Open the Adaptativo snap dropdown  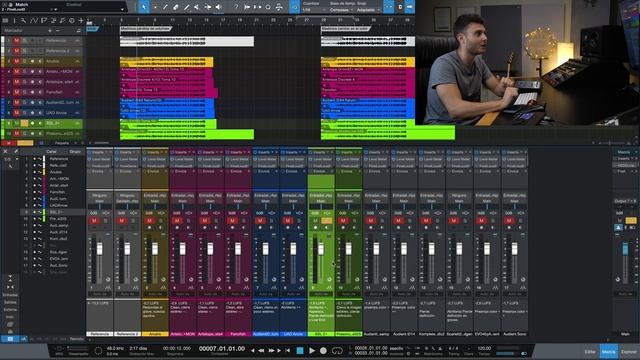pos(368,10)
